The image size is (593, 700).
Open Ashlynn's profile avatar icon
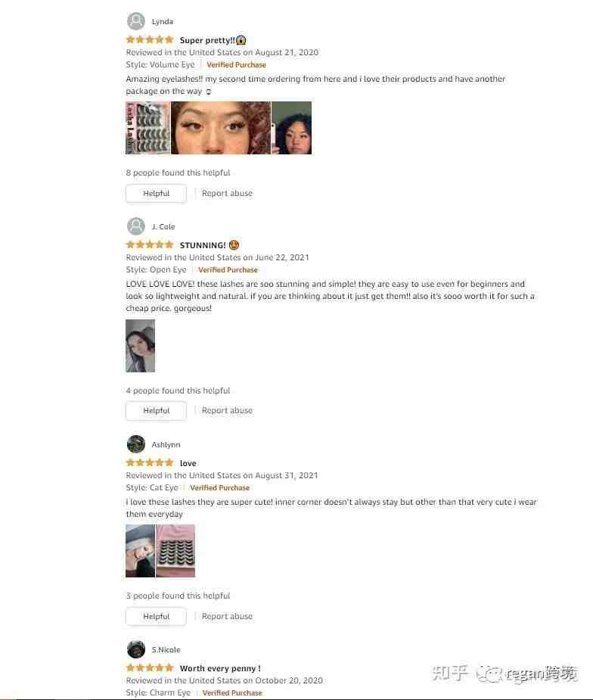tap(136, 443)
